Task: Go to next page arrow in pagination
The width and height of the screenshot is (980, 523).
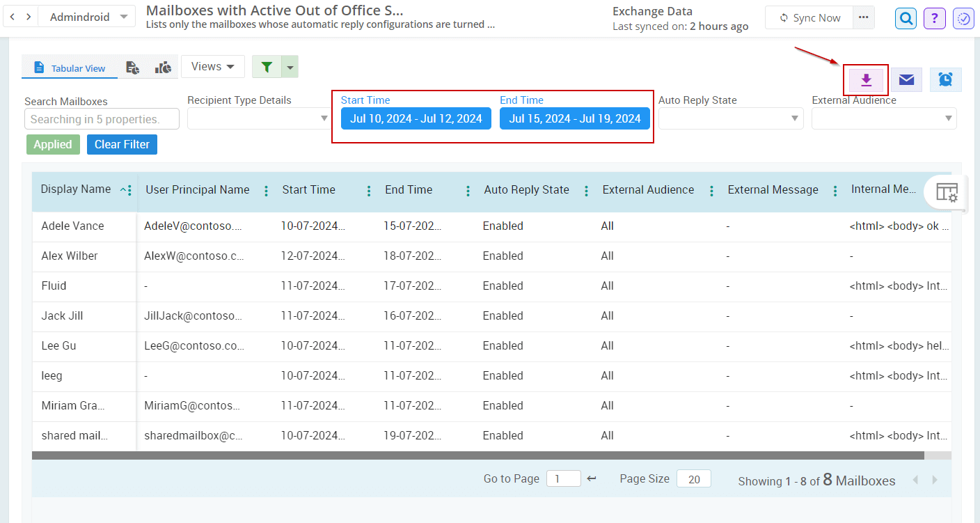Action: click(935, 480)
